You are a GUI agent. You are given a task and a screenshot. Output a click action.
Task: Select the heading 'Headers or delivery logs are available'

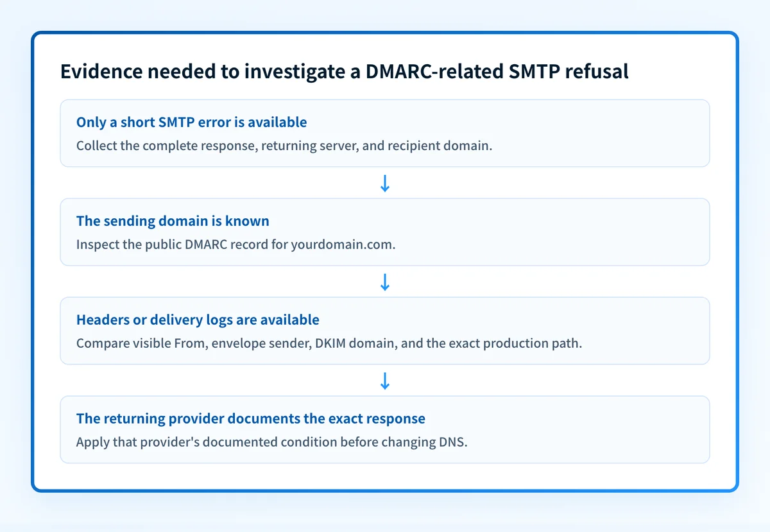point(198,320)
